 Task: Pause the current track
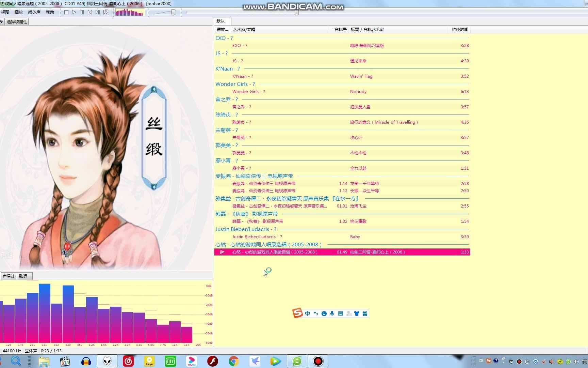coord(82,12)
